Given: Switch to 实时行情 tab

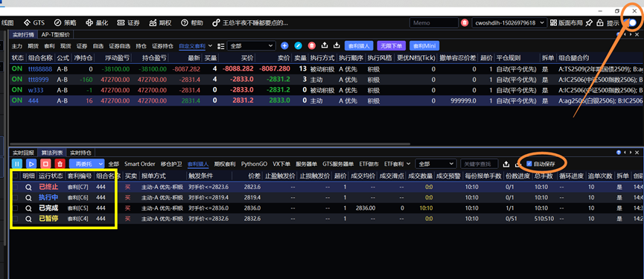Looking at the screenshot, I should [24, 35].
